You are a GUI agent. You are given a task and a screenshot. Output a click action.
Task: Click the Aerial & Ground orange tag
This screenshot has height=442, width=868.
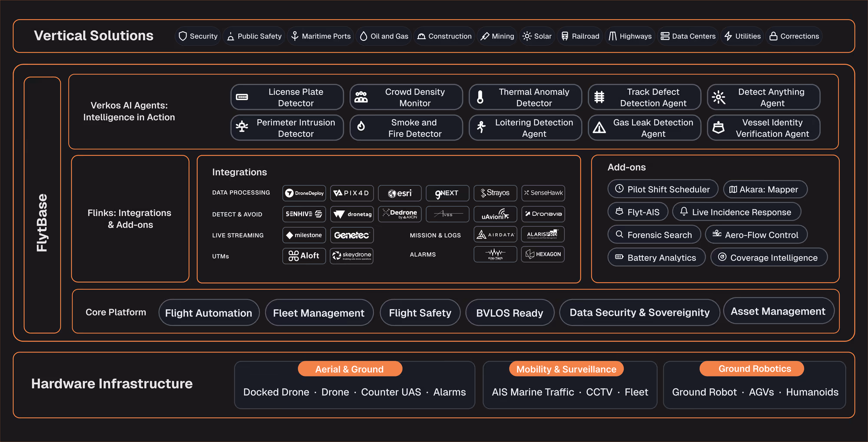(x=350, y=369)
